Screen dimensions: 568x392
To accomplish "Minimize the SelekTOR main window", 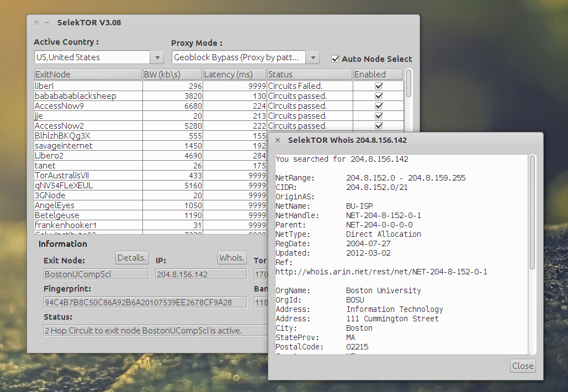I will tap(47, 23).
